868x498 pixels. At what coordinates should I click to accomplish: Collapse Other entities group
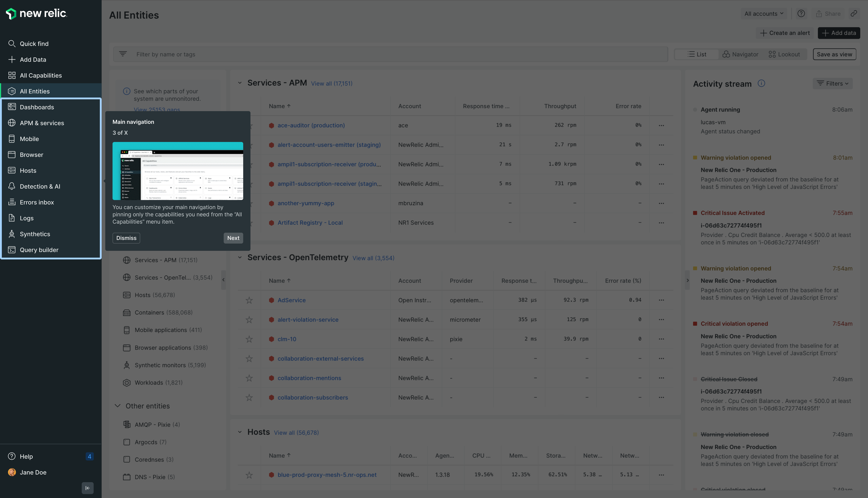click(x=117, y=406)
